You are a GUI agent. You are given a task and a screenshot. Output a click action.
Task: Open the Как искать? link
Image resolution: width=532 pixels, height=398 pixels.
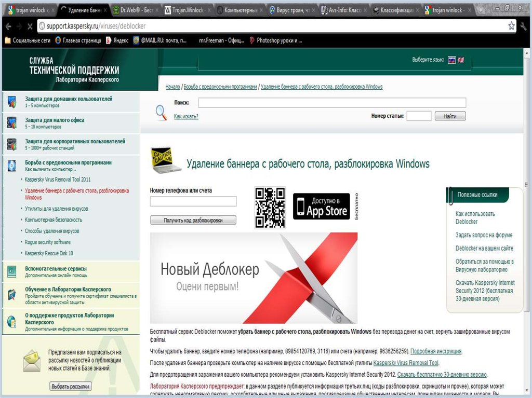(x=186, y=116)
